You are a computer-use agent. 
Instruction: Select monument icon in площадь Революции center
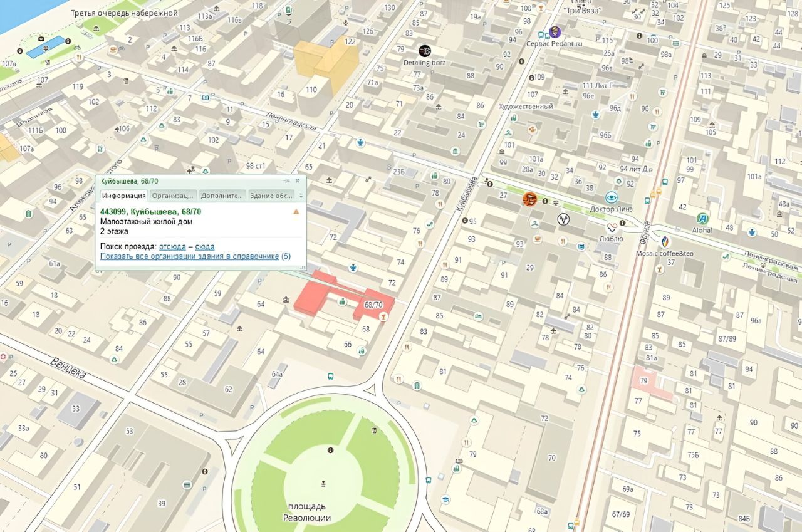(324, 483)
